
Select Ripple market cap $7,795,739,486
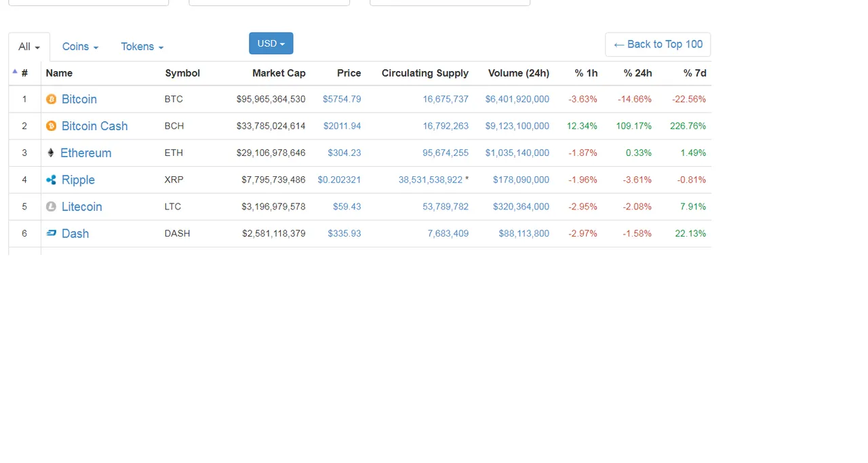click(274, 180)
